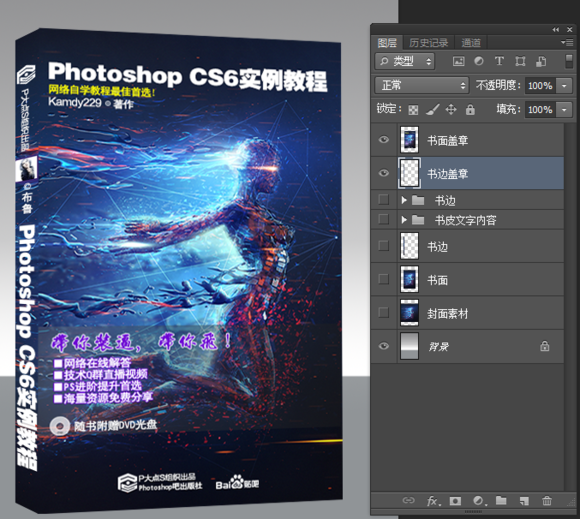Screen dimensions: 580x519
Task: Open the 不透明度 opacity slider arrow
Action: coord(564,86)
